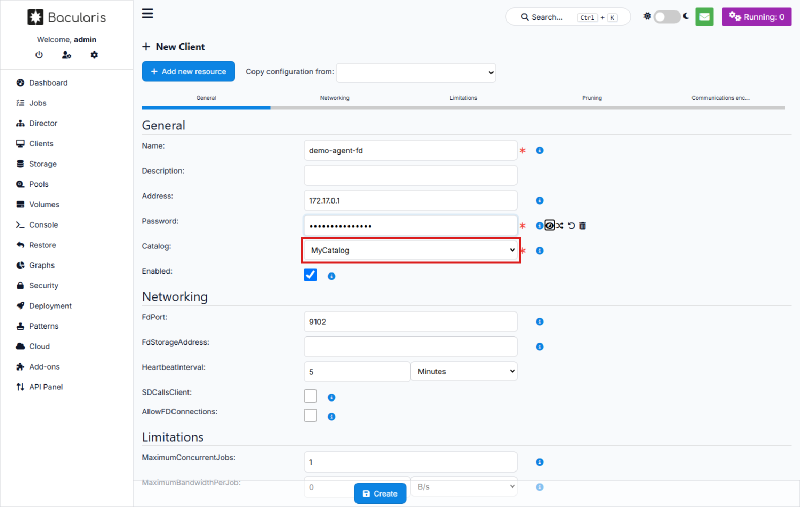800x507 pixels.
Task: Show info for the Enabled checkbox
Action: click(x=331, y=276)
